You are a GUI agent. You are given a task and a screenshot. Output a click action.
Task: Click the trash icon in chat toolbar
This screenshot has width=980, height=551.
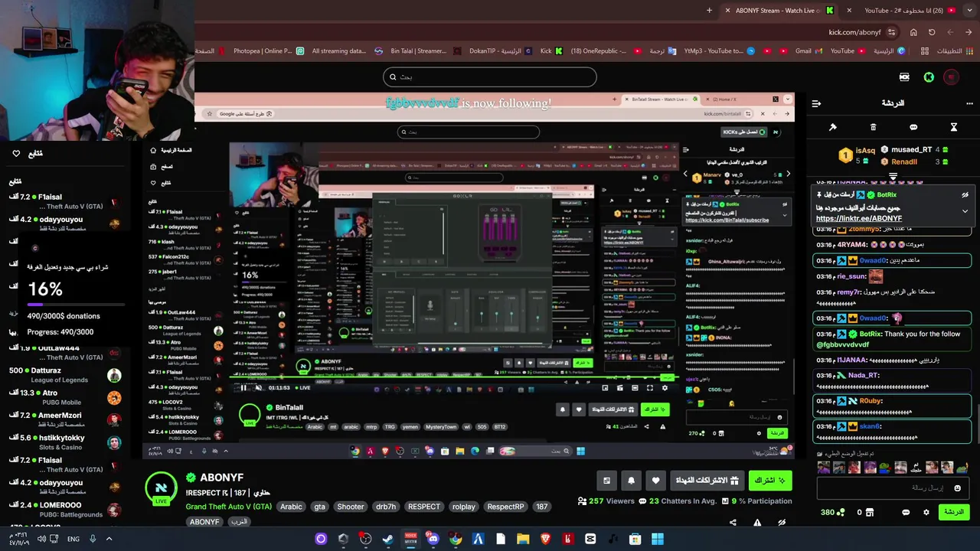(x=873, y=127)
